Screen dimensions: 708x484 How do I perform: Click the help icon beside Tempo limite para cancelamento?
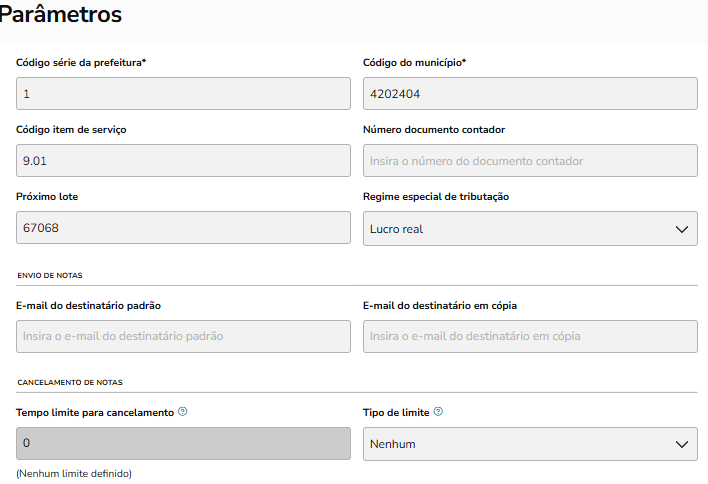(183, 411)
